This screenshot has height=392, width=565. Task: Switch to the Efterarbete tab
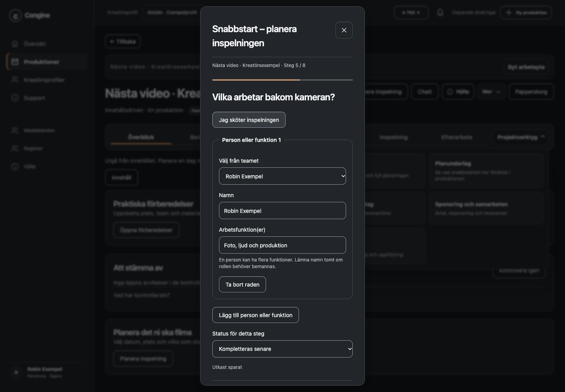(x=457, y=137)
